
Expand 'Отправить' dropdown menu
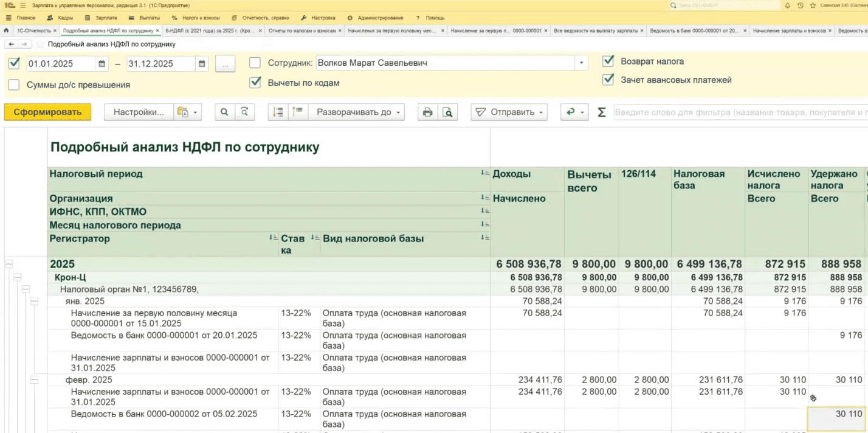pos(509,113)
